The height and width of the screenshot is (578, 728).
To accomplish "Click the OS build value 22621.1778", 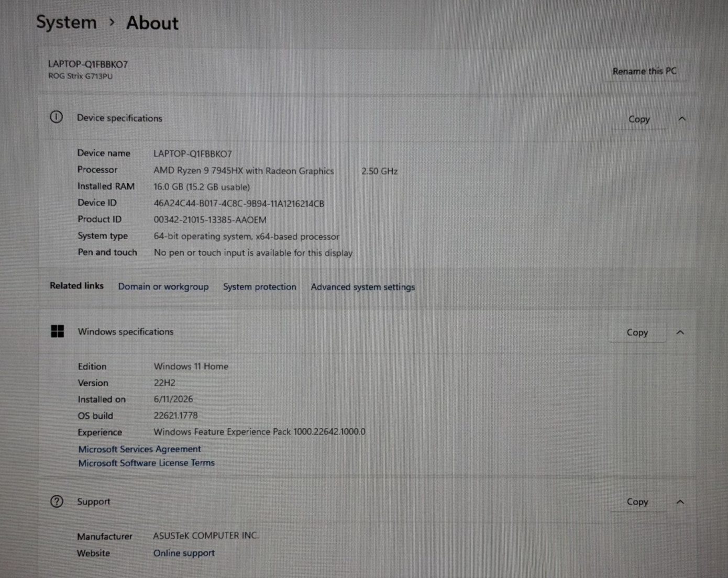I will point(176,415).
